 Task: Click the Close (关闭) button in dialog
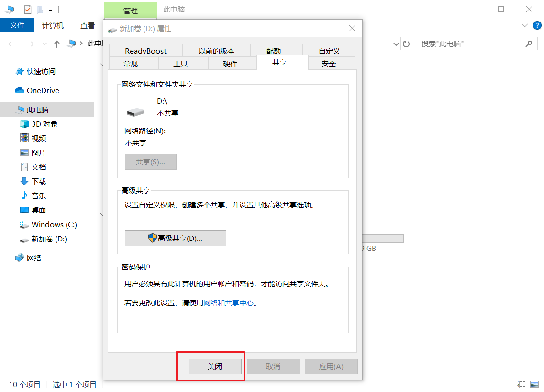pos(215,367)
